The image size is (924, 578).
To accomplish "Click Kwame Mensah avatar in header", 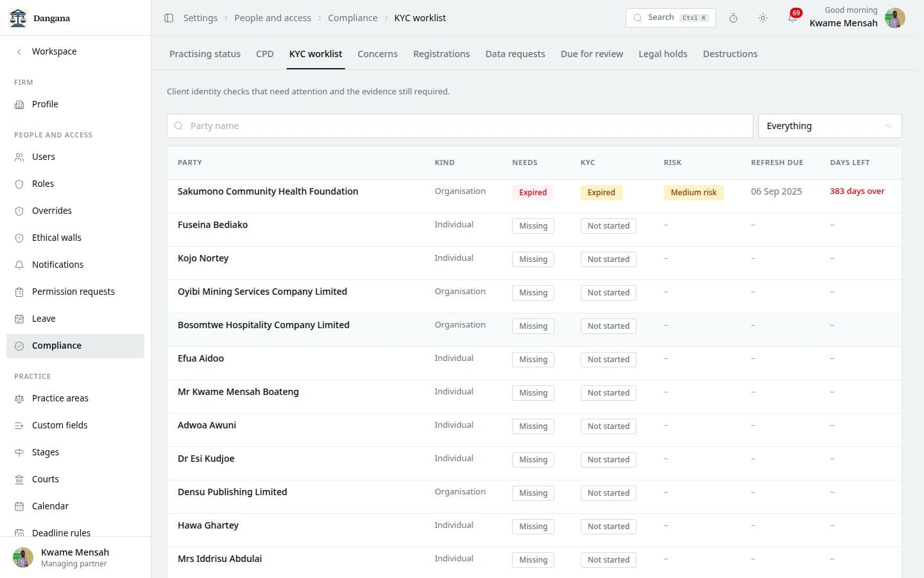I will 894,18.
